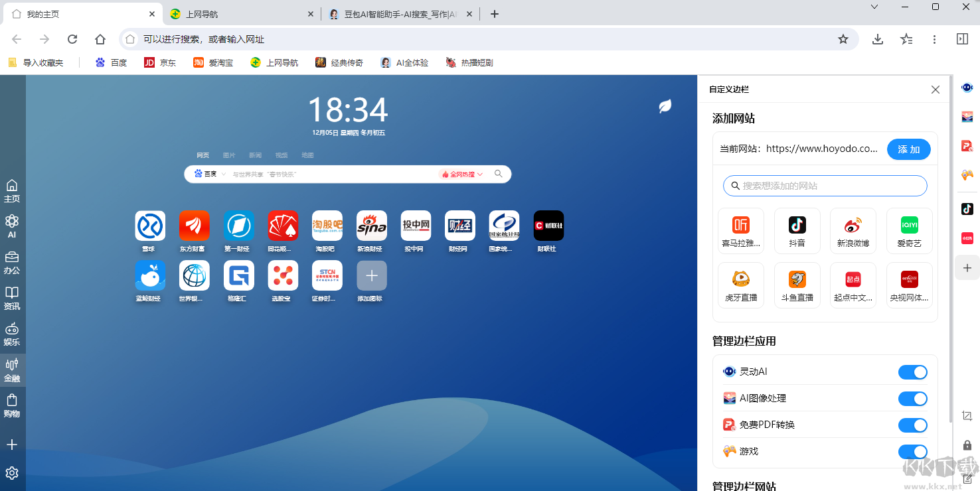Toggle the 免费PDF转换 sidebar switch
This screenshot has height=491, width=980.
tap(913, 425)
